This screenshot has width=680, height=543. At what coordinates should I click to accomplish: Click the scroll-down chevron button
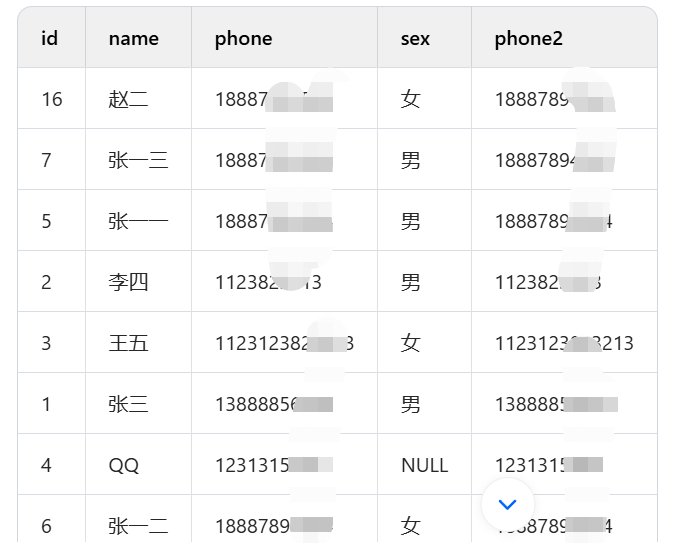click(507, 505)
